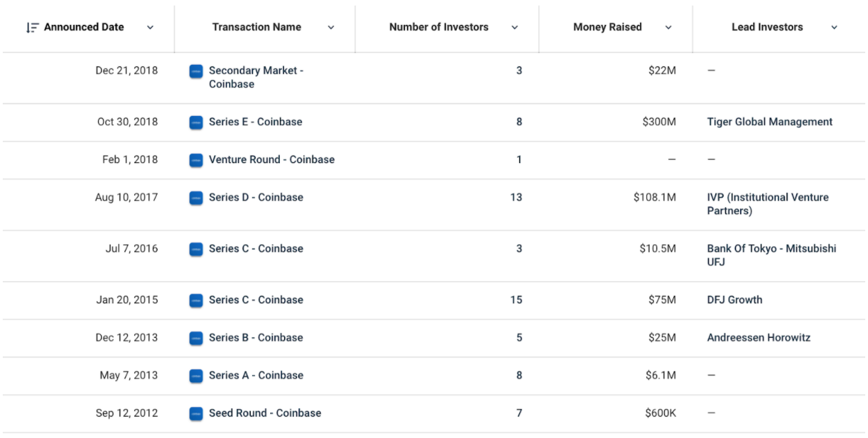
Task: Click Coinbase logo icon in Venture Round row
Action: (196, 160)
